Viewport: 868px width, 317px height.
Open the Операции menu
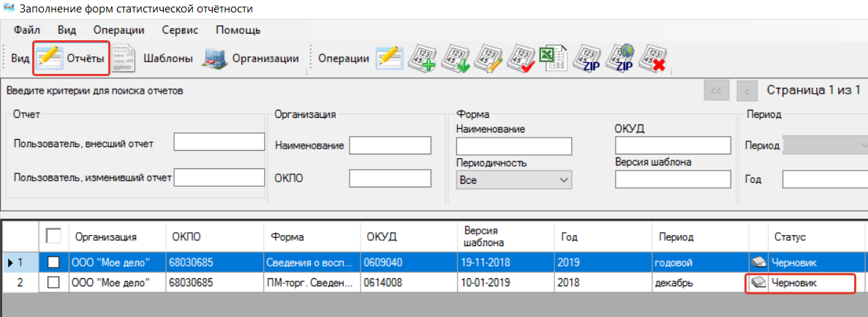(119, 30)
